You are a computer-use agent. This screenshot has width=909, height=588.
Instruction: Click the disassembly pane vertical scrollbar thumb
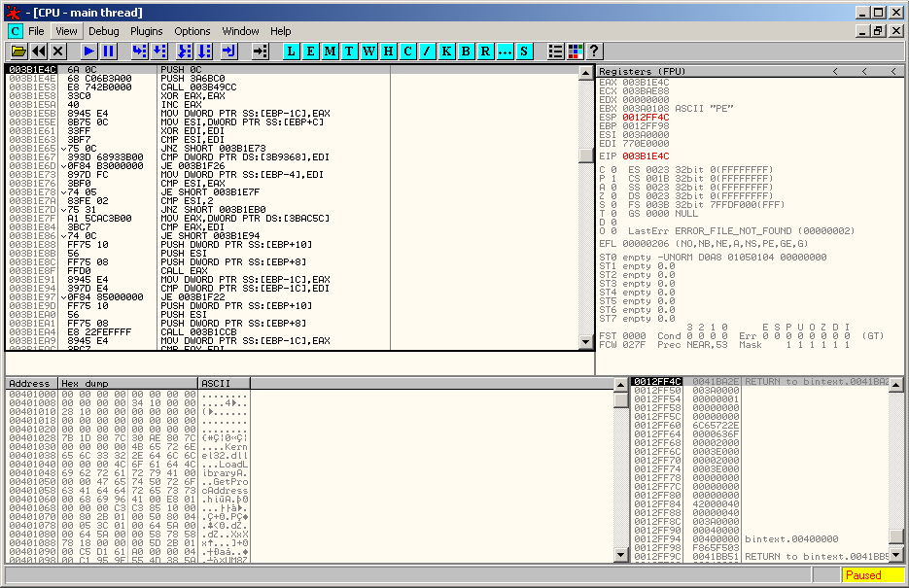tap(585, 155)
